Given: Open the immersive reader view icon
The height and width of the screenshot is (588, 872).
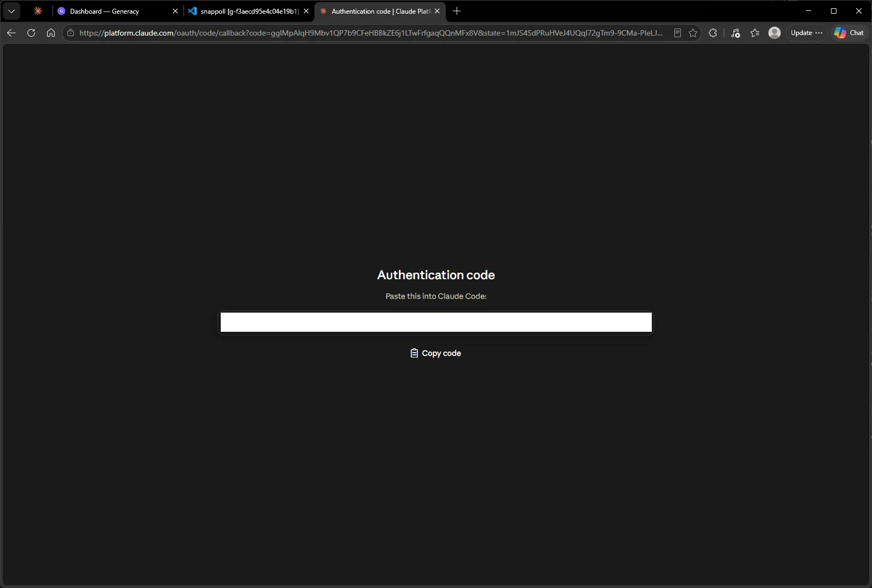Looking at the screenshot, I should tap(678, 33).
